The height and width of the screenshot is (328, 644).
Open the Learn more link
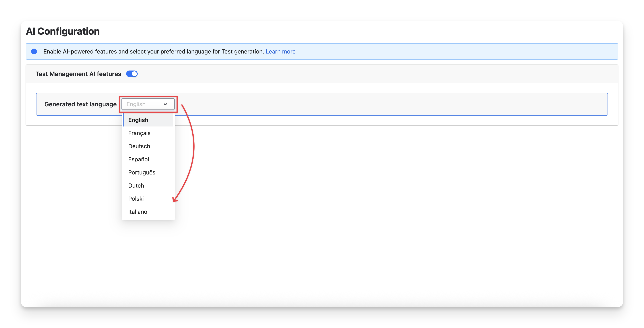pos(280,51)
